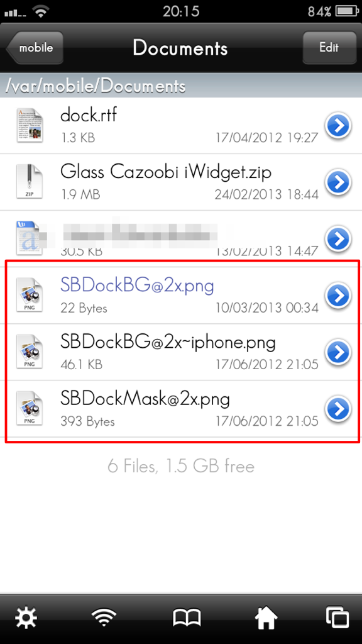Show details arrow for SBDockMask@2x.png
Image resolution: width=362 pixels, height=644 pixels.
click(x=338, y=409)
